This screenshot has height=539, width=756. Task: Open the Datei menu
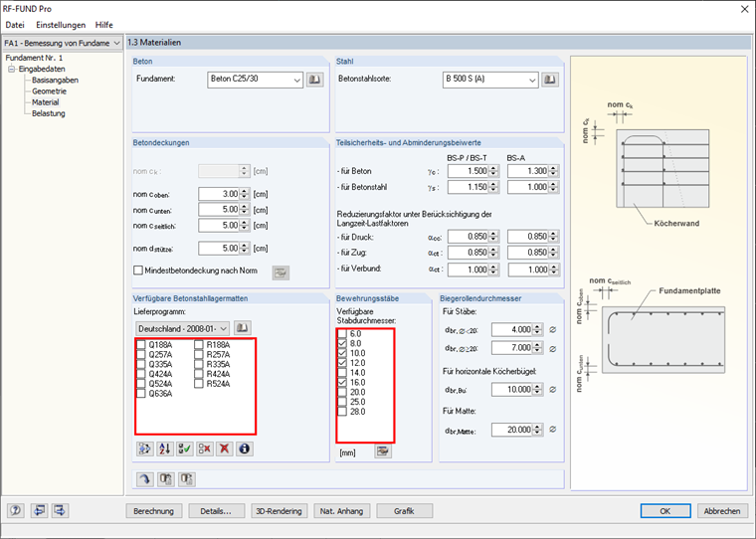[x=15, y=25]
